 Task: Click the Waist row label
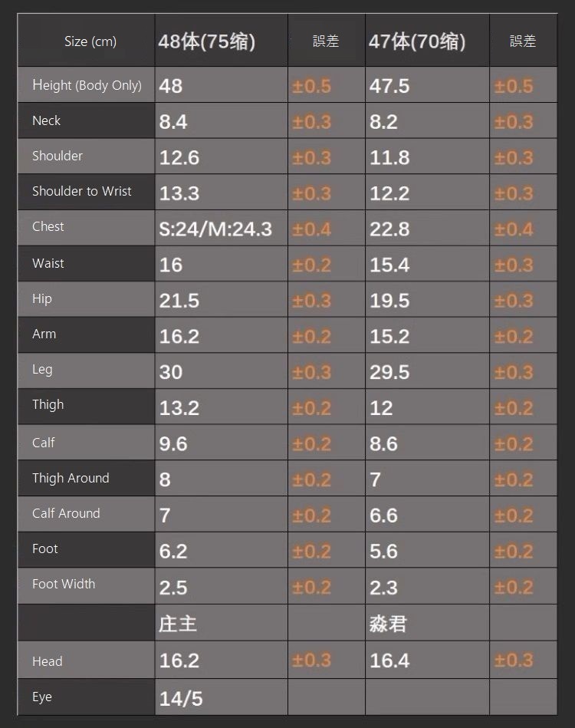(48, 263)
